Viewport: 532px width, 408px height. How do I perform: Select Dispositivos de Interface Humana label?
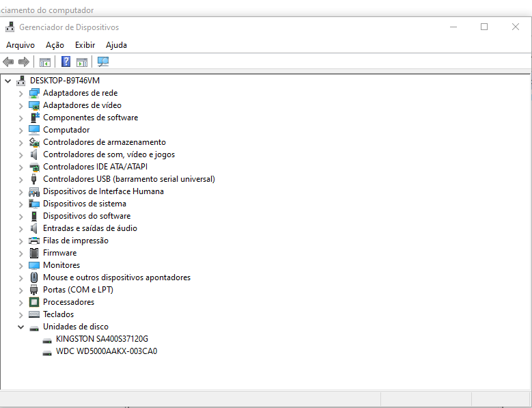tap(104, 191)
